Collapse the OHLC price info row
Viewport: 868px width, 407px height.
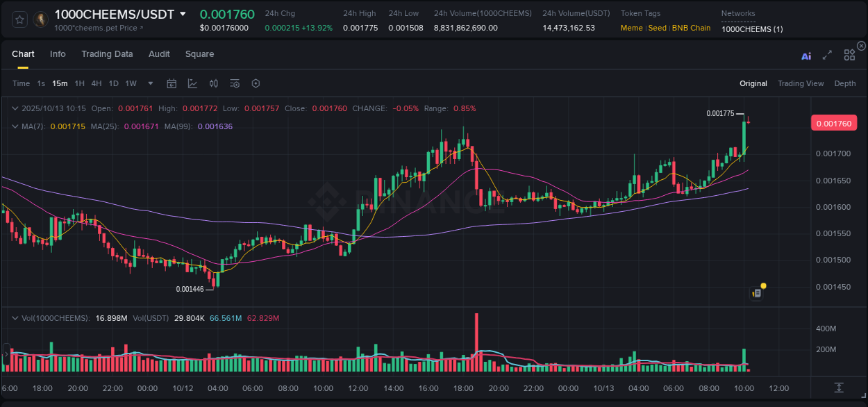click(x=15, y=108)
